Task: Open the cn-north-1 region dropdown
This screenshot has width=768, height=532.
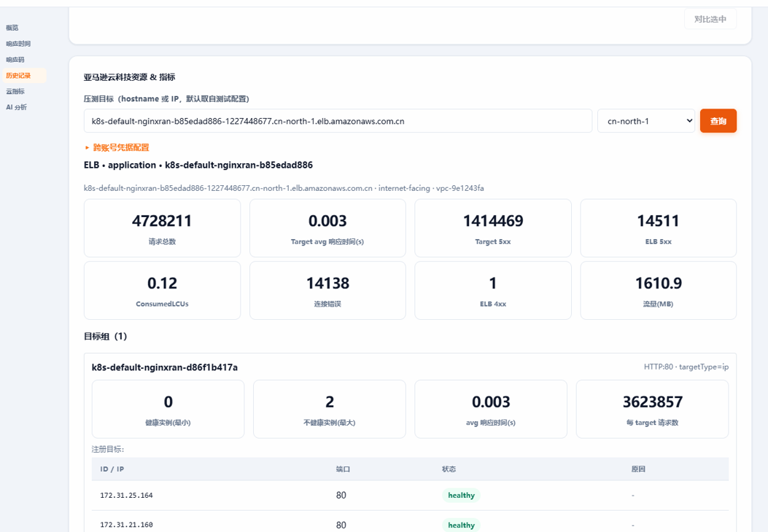Action: (646, 121)
